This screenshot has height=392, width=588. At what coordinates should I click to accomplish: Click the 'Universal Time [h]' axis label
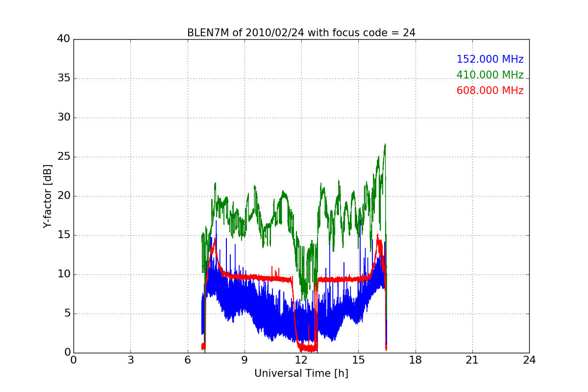[x=301, y=373]
